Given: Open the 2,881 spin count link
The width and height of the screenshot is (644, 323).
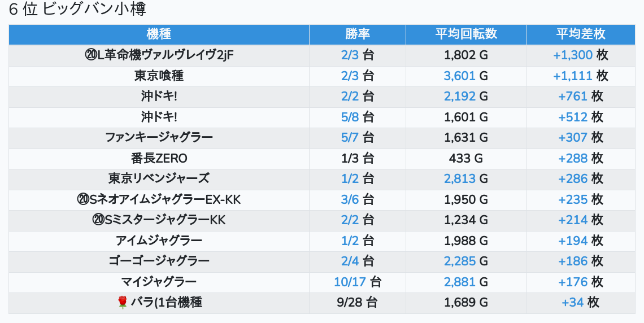Looking at the screenshot, I should (x=460, y=282).
